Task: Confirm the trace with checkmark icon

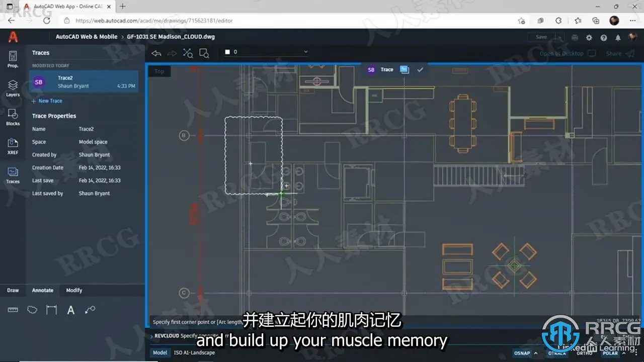Action: (x=420, y=70)
